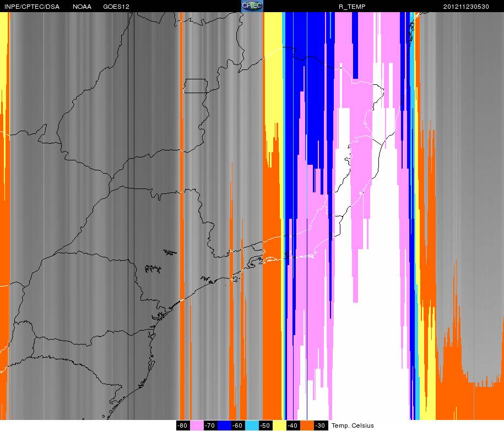Select the R_TEMP product label
The image size is (504, 431).
352,7
